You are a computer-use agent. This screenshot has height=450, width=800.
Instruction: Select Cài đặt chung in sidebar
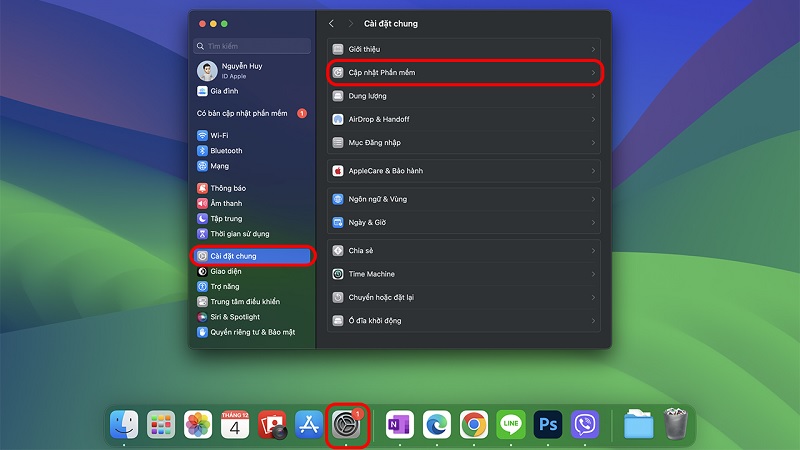pos(252,256)
